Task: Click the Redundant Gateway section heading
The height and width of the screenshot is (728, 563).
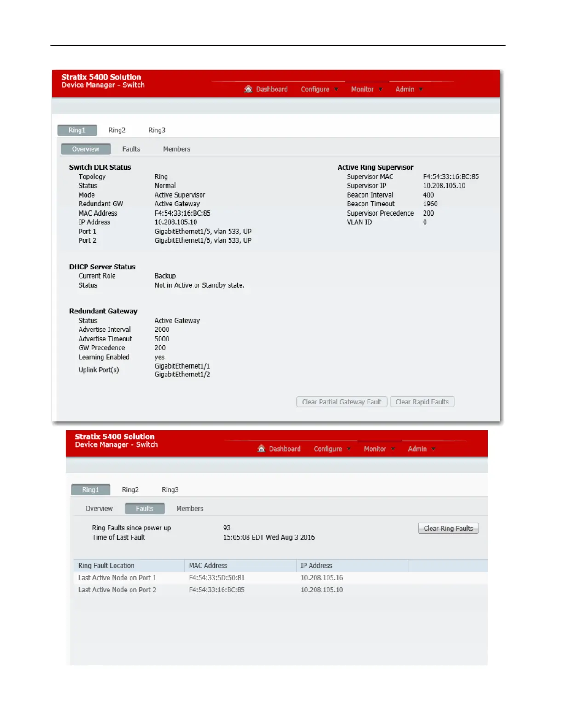Action: tap(103, 311)
